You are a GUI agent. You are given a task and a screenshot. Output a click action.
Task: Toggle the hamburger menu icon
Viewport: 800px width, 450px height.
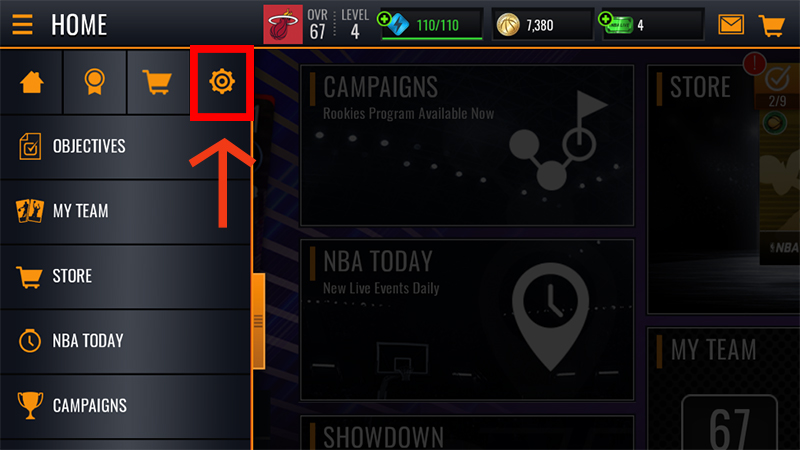pos(22,24)
